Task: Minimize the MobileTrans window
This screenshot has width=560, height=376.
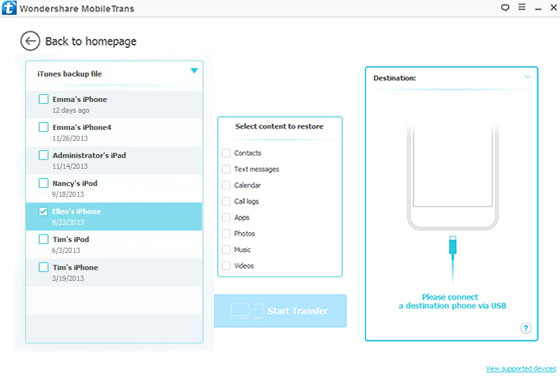Action: click(x=538, y=9)
